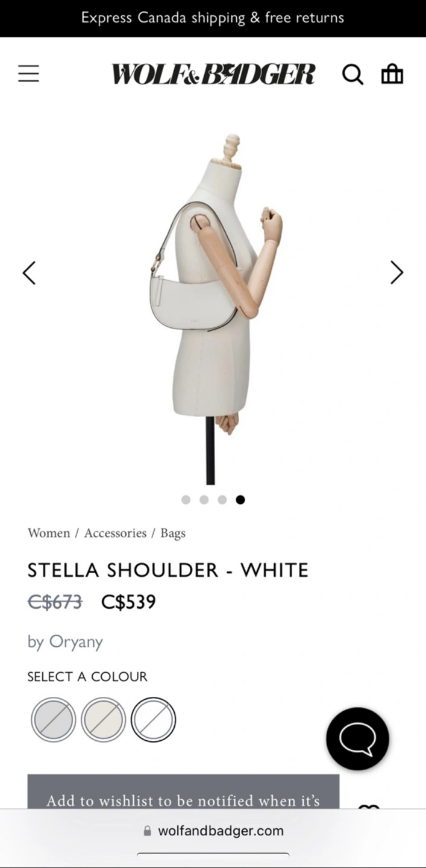Click the Wolf & Badger logo
This screenshot has height=868, width=426.
click(213, 74)
